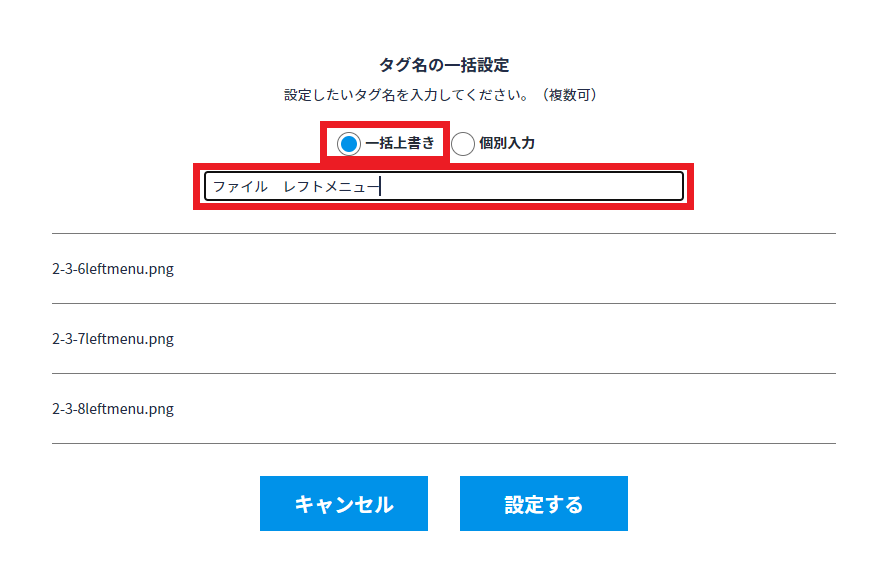The image size is (888, 580).
Task: Confirm with the 設定する button
Action: coord(543,504)
